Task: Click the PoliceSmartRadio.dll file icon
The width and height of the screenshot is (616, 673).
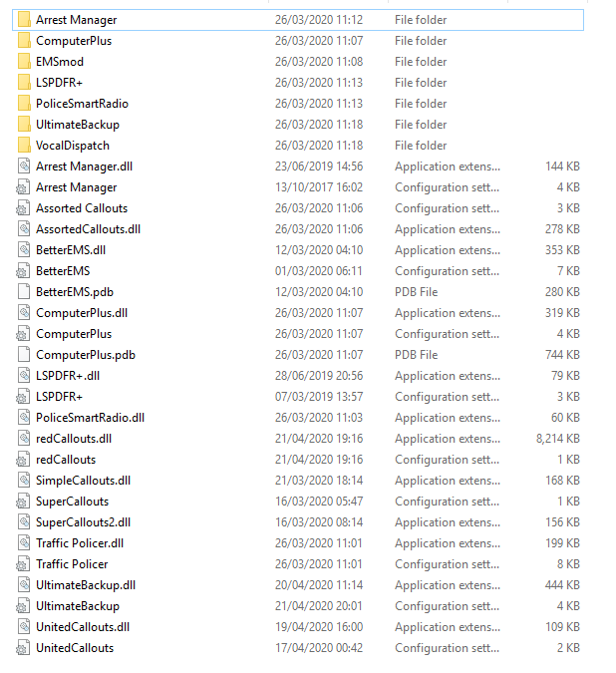Action: click(24, 418)
